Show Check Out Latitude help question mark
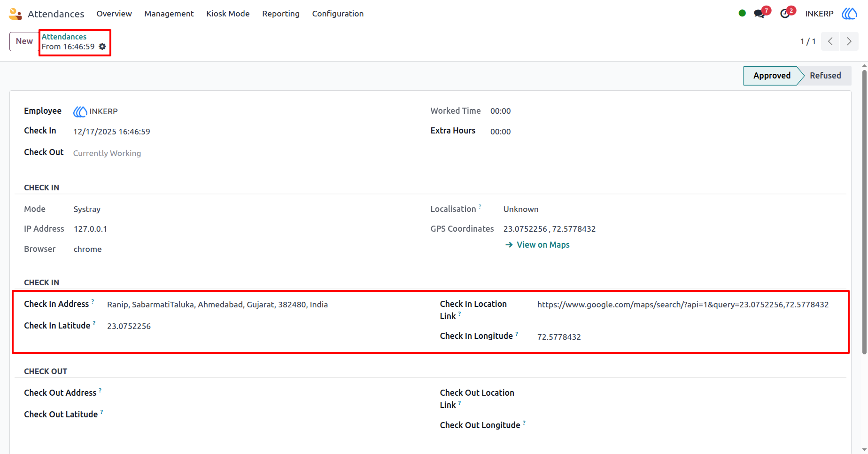868x454 pixels. click(102, 412)
